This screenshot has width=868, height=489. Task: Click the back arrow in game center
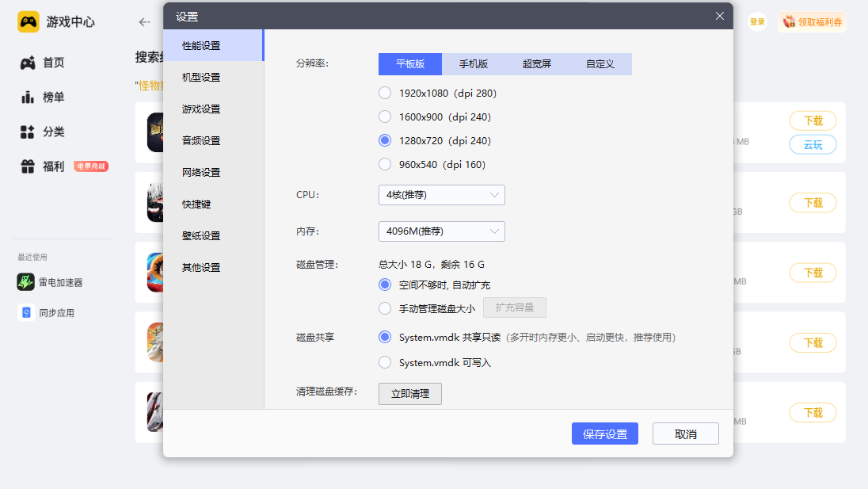click(144, 22)
